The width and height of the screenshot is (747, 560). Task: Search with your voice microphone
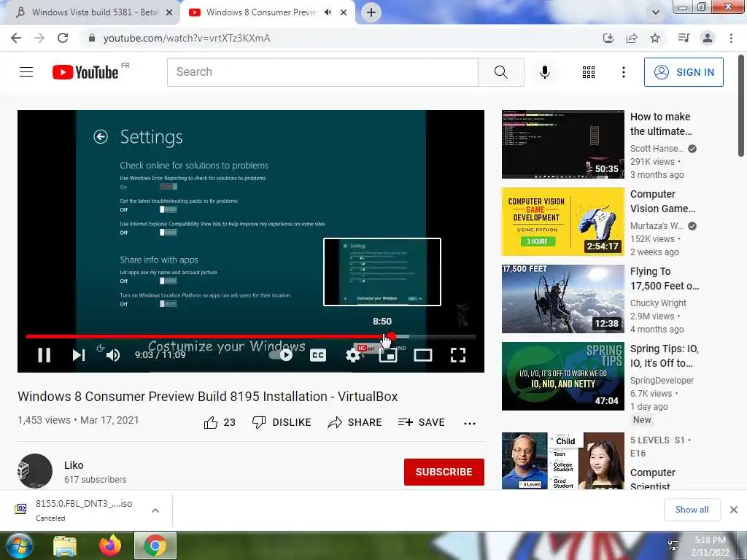click(x=545, y=72)
